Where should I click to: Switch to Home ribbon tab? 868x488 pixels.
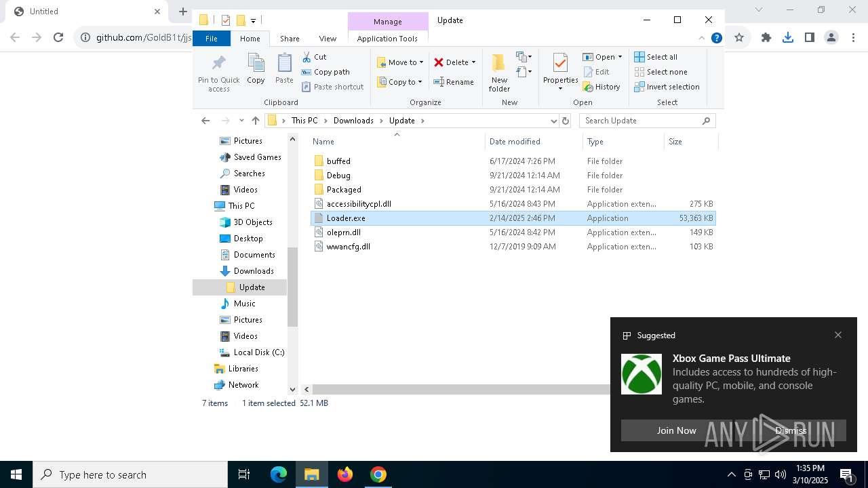pos(250,39)
